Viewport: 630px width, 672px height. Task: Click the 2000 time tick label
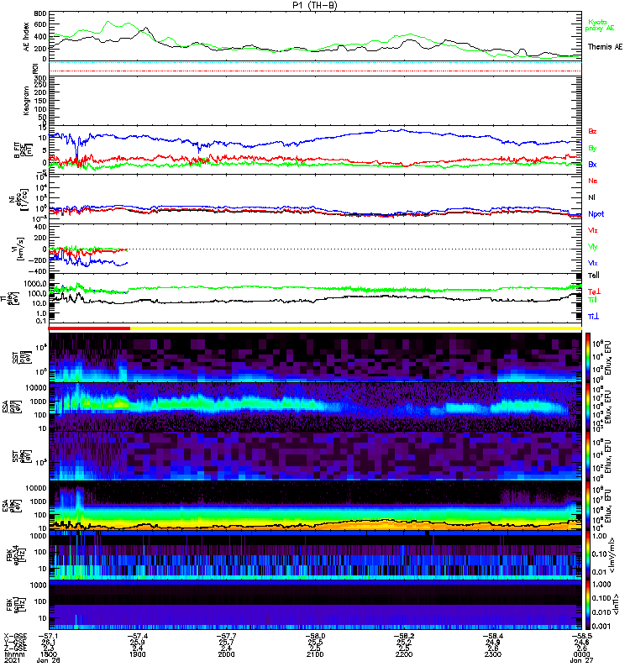click(x=226, y=654)
